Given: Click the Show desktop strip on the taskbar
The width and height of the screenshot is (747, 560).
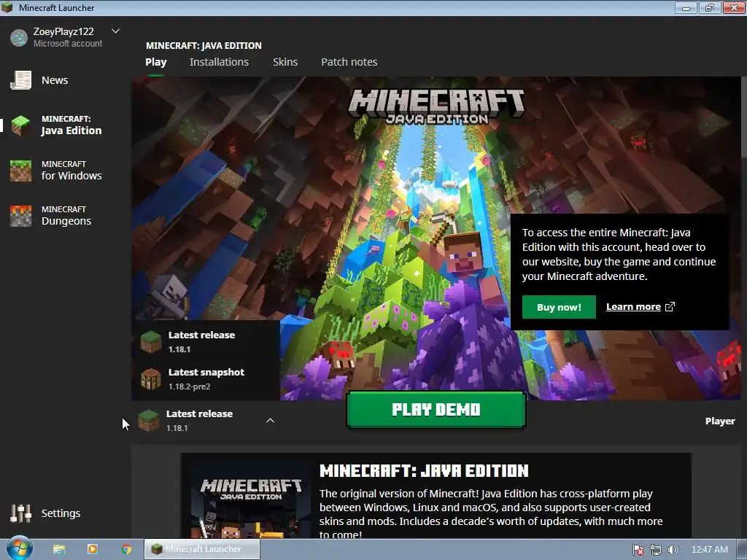Looking at the screenshot, I should click(x=742, y=550).
